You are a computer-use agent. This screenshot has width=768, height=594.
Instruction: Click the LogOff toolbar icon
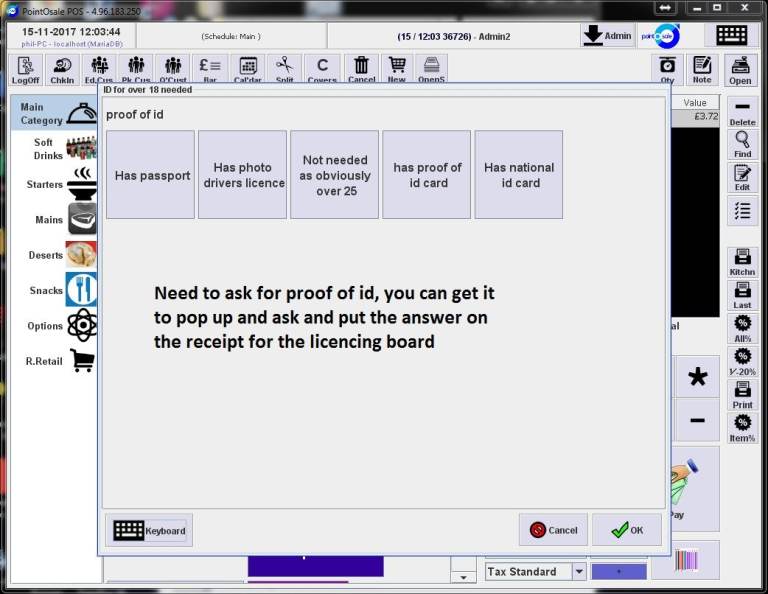(26, 69)
